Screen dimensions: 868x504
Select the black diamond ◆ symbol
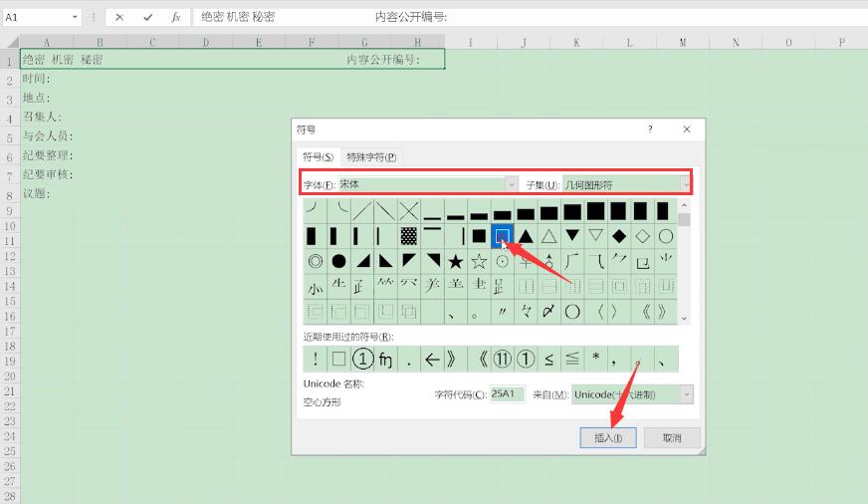pos(619,236)
